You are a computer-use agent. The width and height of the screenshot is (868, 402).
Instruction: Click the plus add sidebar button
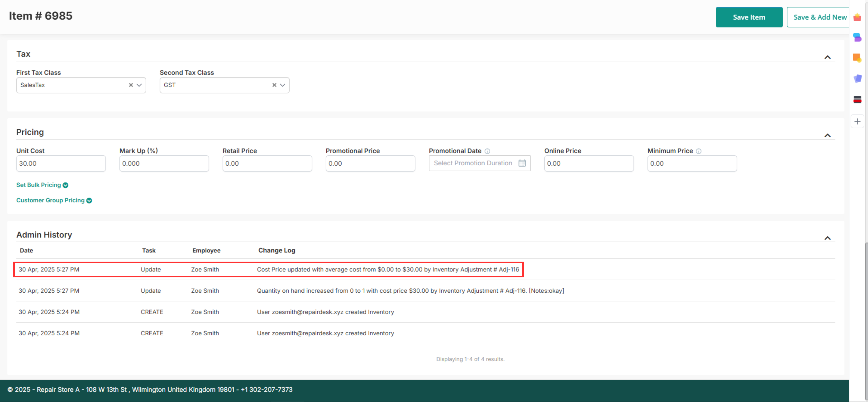click(857, 121)
